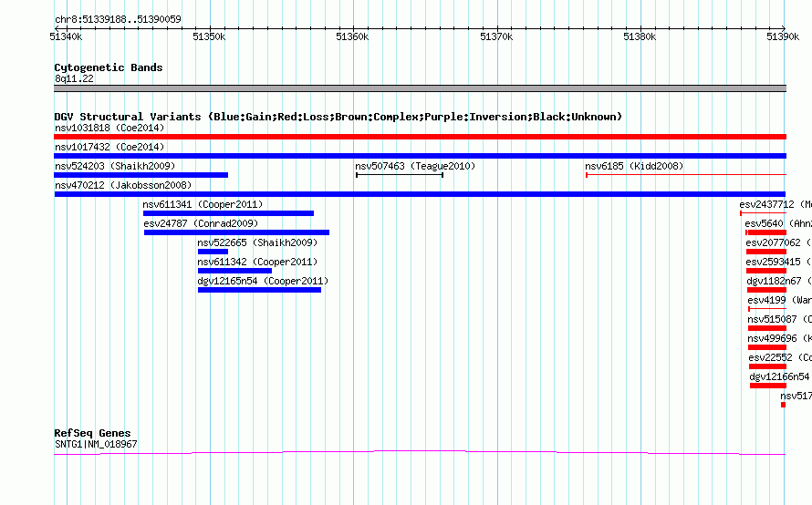This screenshot has width=812, height=505.
Task: Click the 51390k ruler mark
Action: (x=783, y=36)
